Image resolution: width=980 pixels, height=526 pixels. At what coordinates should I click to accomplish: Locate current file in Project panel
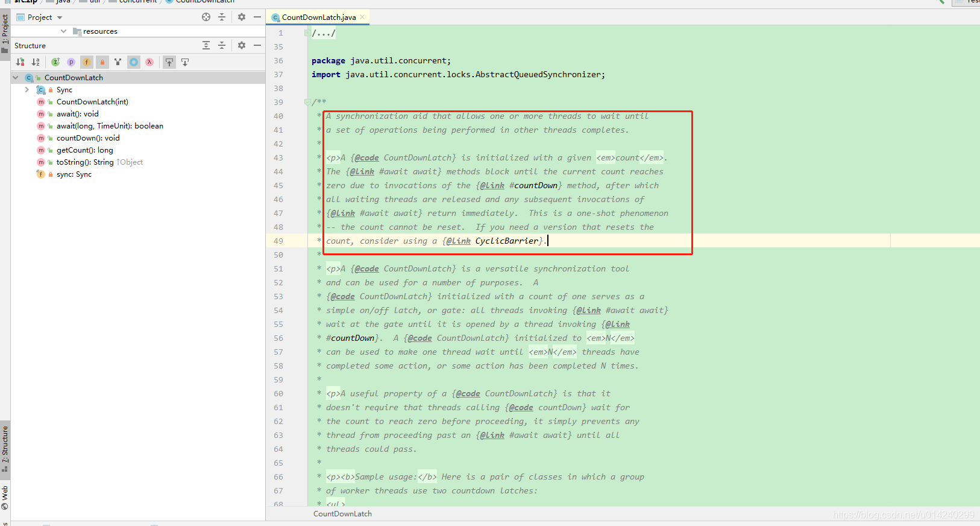[x=206, y=17]
